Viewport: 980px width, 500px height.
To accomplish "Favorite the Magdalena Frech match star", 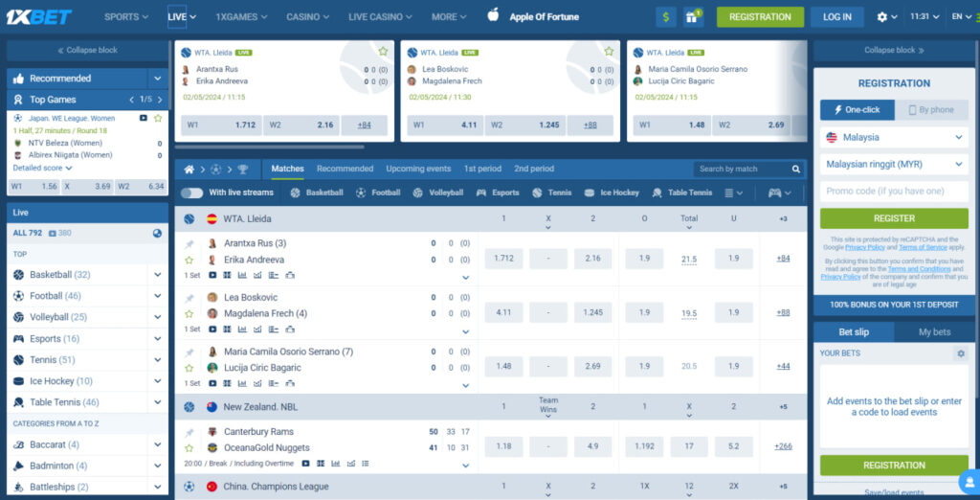I will tap(189, 313).
